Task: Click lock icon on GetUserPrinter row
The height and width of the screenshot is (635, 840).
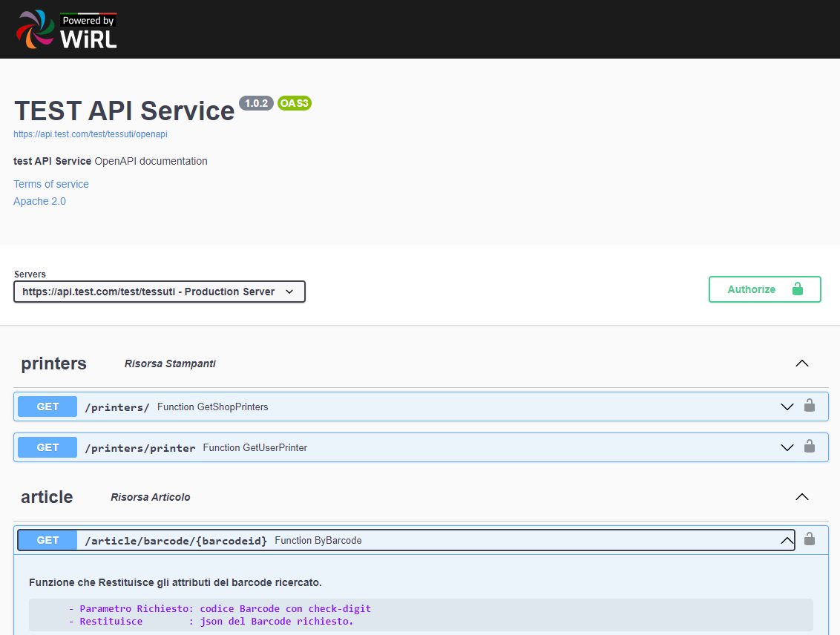Action: click(810, 447)
